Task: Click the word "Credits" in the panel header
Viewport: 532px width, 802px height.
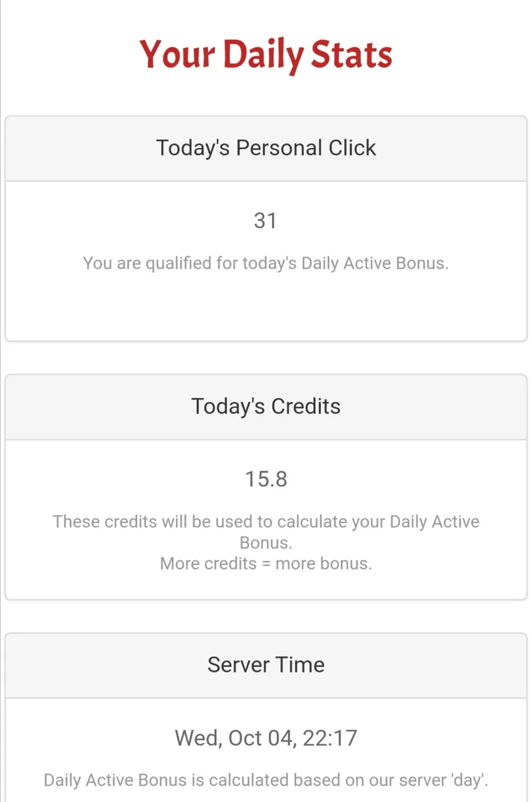Action: [x=306, y=406]
